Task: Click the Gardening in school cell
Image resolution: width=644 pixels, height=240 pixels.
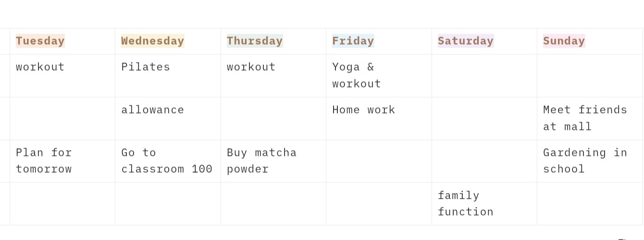Action: [x=585, y=161]
